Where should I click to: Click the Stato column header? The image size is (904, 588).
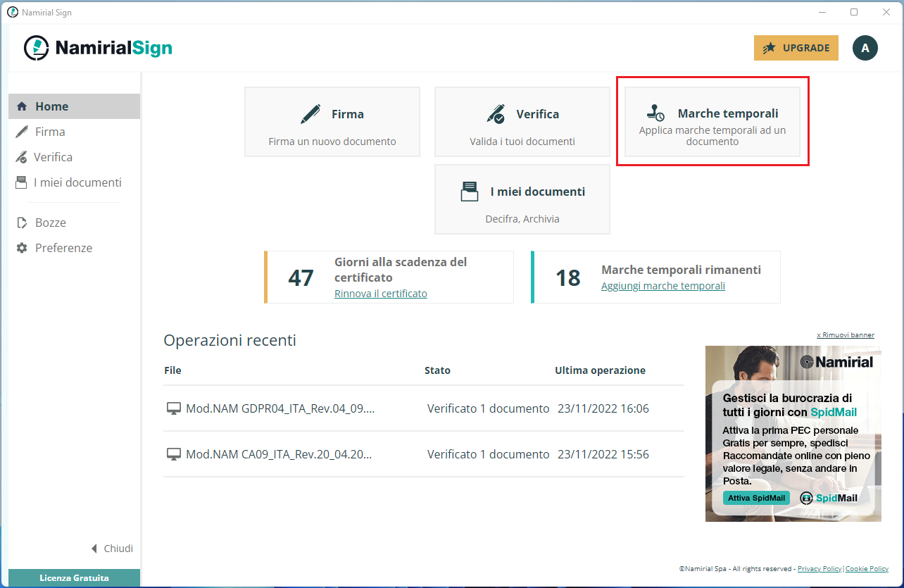pyautogui.click(x=437, y=370)
